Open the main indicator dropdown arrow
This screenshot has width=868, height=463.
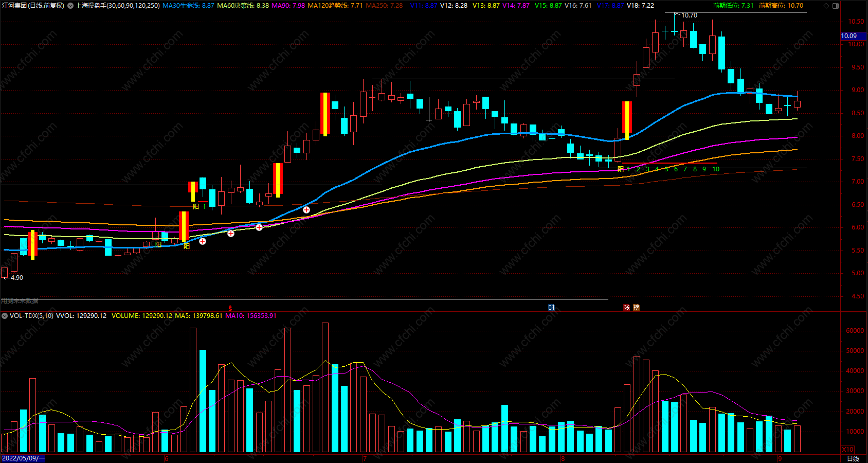[x=70, y=6]
